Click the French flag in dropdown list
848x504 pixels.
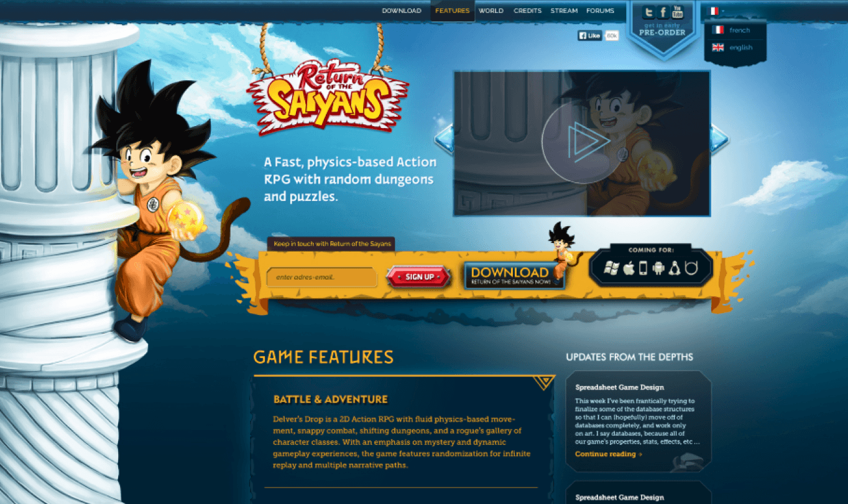(x=717, y=30)
